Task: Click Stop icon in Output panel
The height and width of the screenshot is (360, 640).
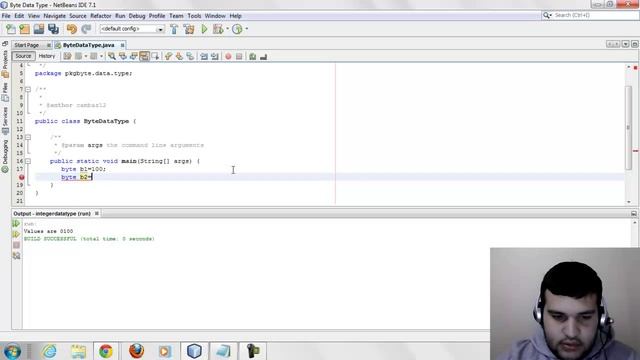Action: click(x=16, y=245)
